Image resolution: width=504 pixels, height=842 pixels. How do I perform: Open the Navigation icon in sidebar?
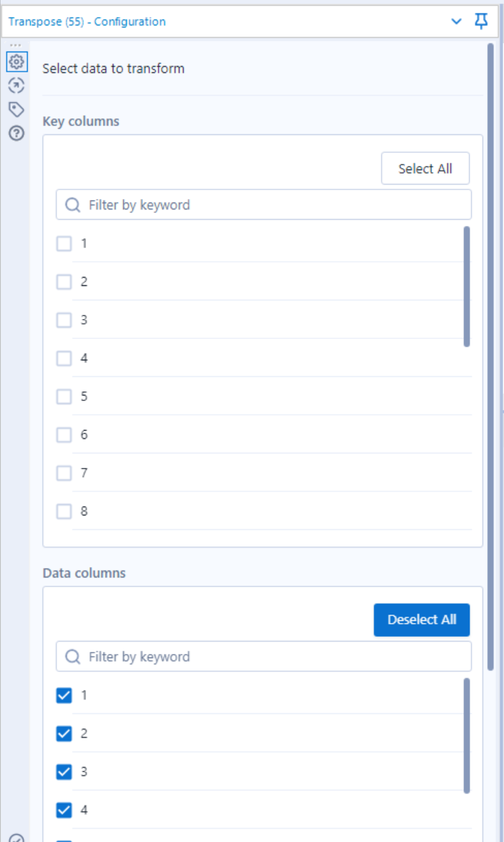coord(17,85)
